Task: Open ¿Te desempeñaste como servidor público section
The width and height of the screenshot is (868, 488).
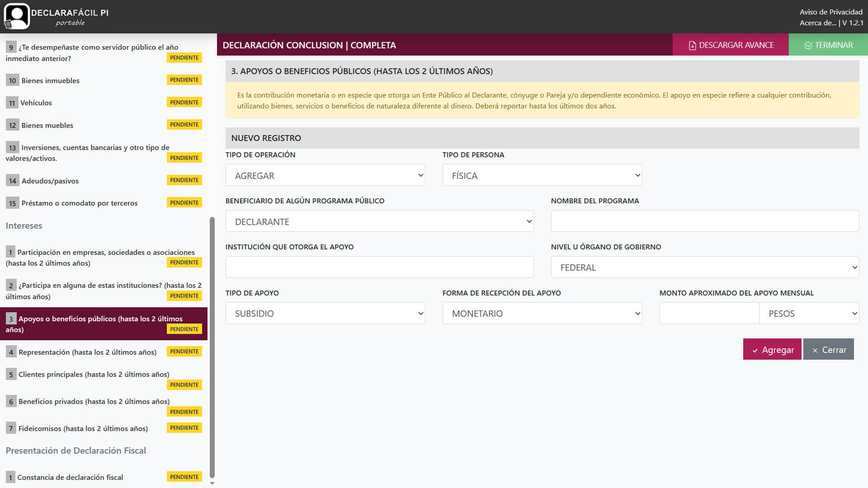Action: tap(104, 52)
